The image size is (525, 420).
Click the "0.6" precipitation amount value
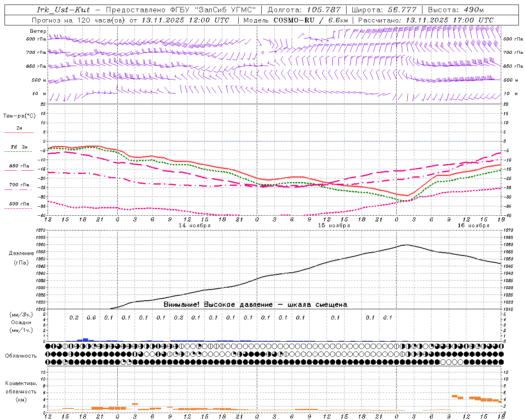pyautogui.click(x=91, y=318)
